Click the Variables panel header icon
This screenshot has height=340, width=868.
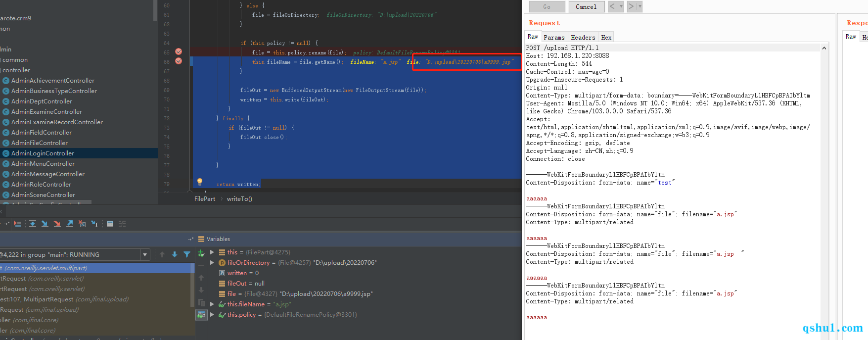201,239
